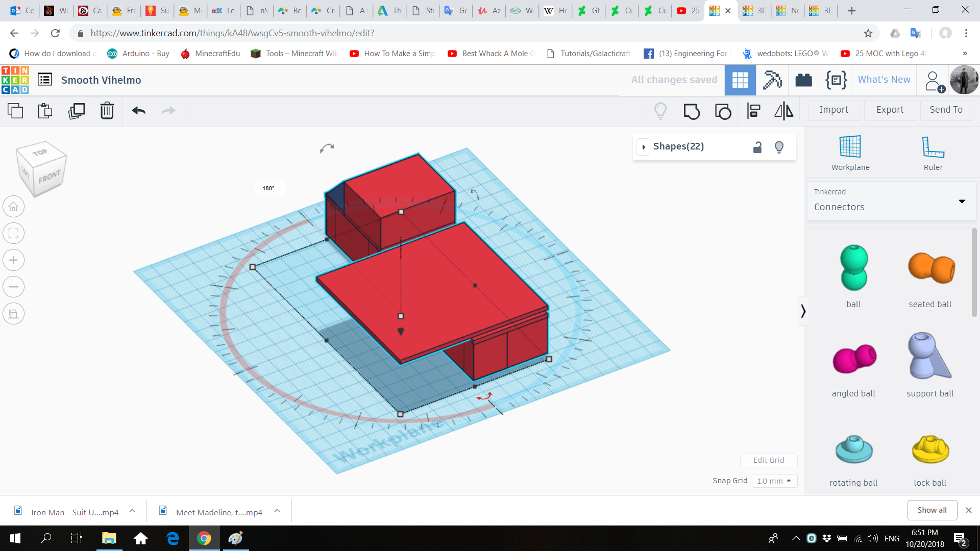This screenshot has height=551, width=980.
Task: Click the Fit all in view icon
Action: pos(14,234)
